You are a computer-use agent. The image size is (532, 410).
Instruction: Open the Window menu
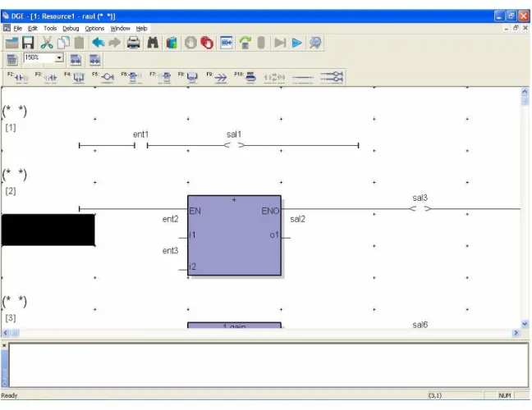pos(120,29)
